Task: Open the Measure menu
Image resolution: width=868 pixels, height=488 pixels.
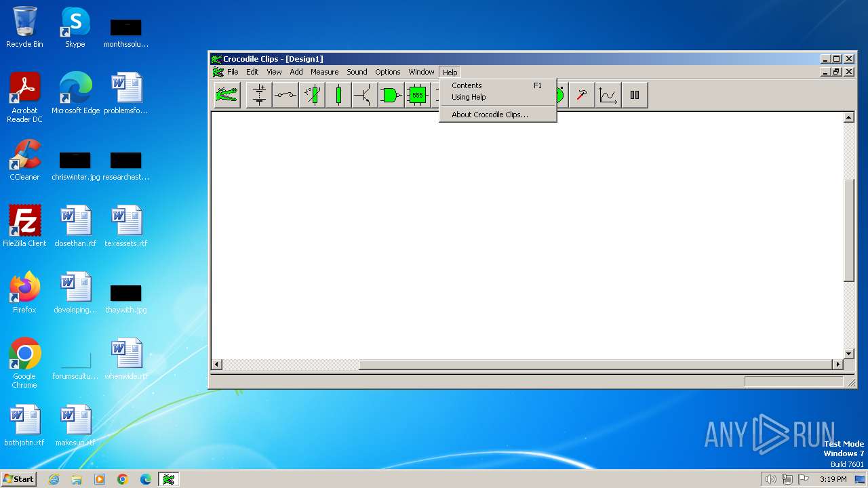Action: [x=324, y=72]
